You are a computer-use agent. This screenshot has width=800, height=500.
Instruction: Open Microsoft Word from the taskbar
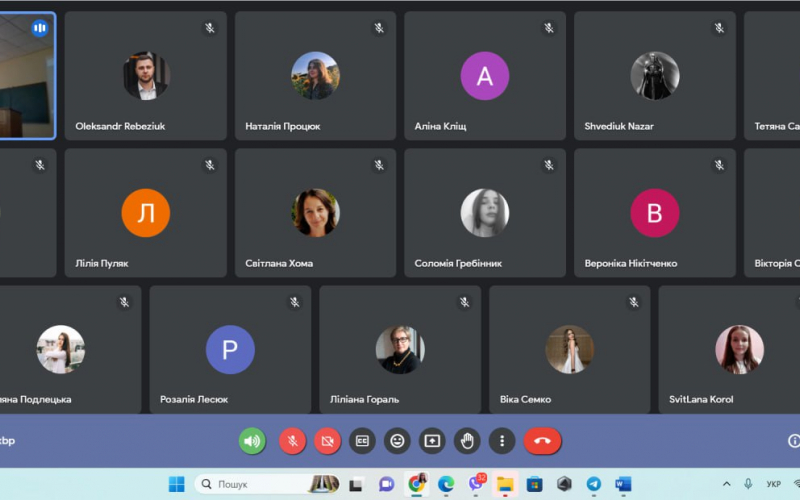tap(623, 484)
